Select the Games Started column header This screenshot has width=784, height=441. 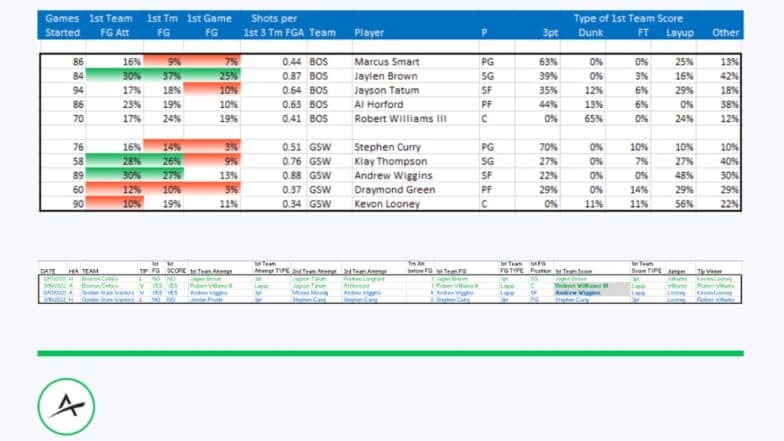pyautogui.click(x=62, y=26)
